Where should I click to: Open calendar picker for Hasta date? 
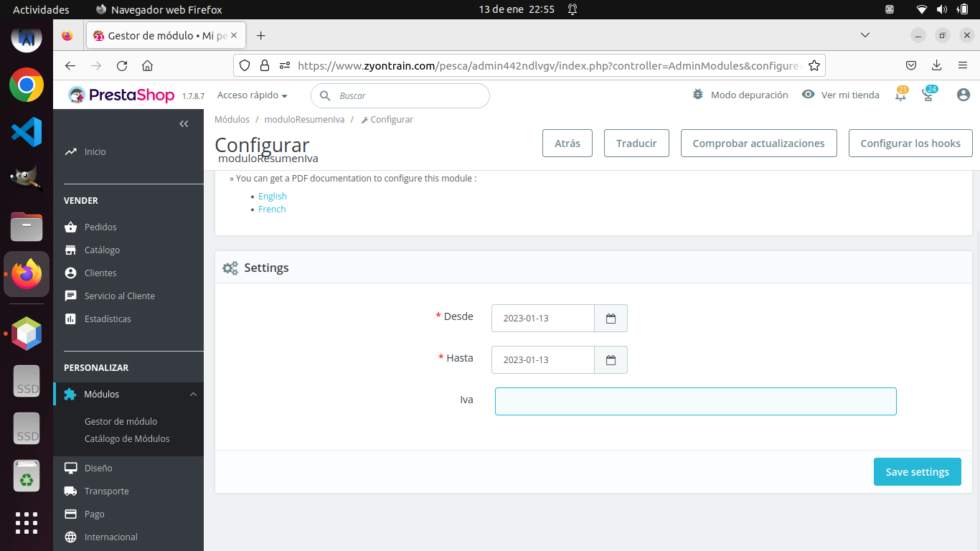(611, 360)
